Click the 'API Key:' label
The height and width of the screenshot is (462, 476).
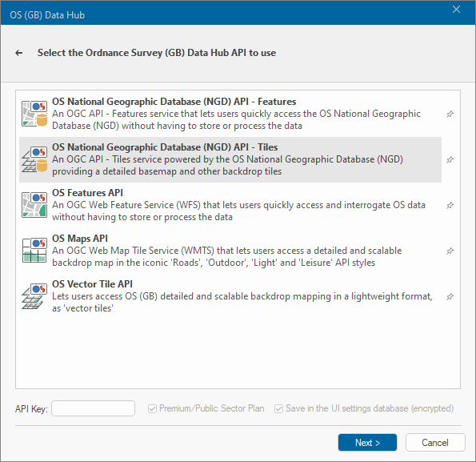(31, 409)
